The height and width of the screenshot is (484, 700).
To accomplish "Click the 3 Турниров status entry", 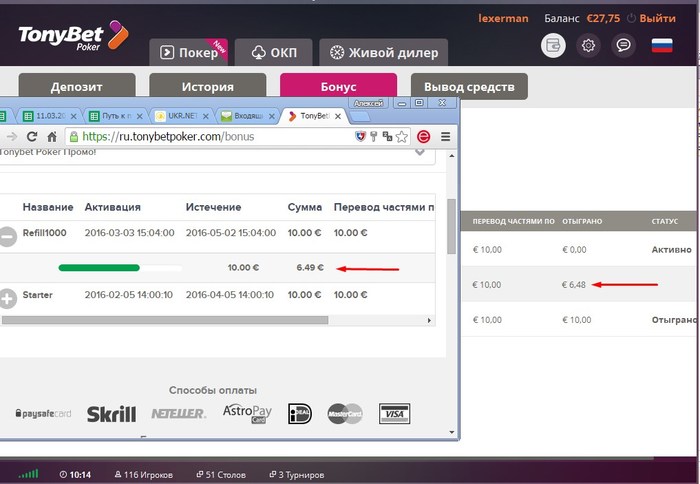I will coord(296,475).
